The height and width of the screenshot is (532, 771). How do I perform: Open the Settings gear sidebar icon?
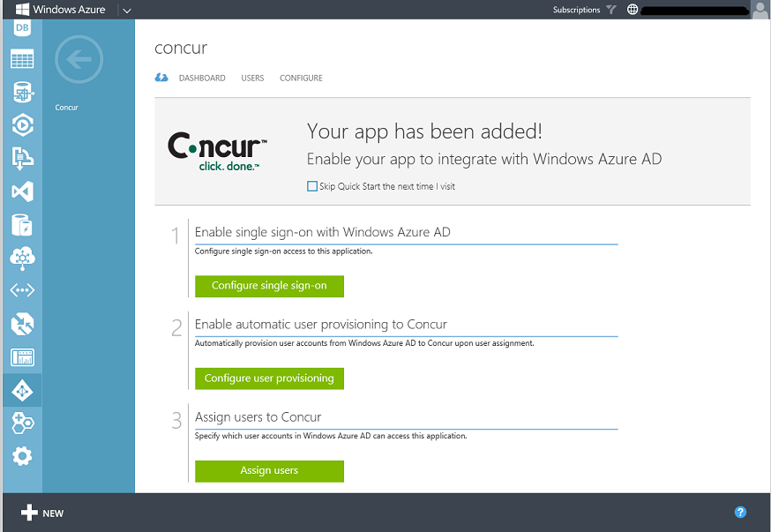22,456
